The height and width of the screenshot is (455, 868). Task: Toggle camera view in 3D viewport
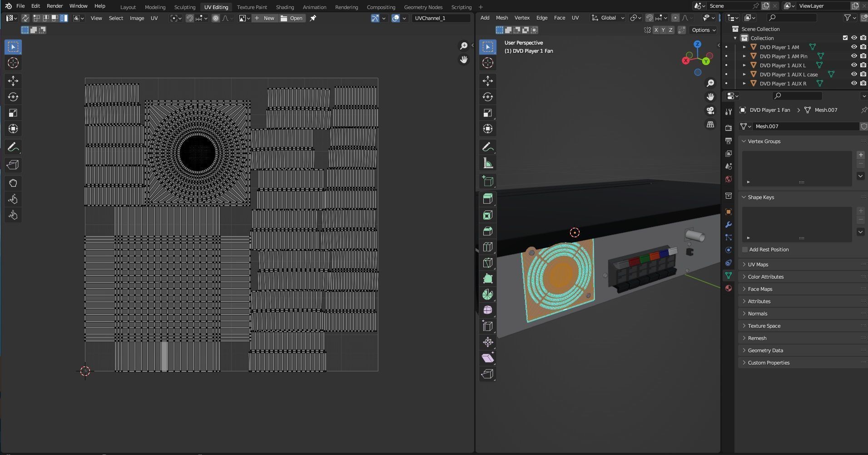tap(710, 110)
